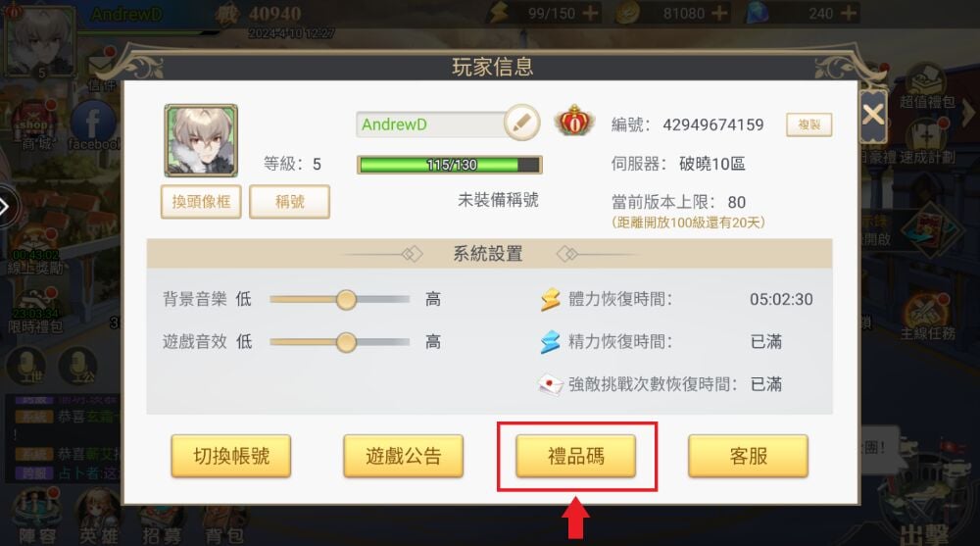Tap the red crown VIP badge
Viewport: 980px width, 546px height.
point(574,121)
